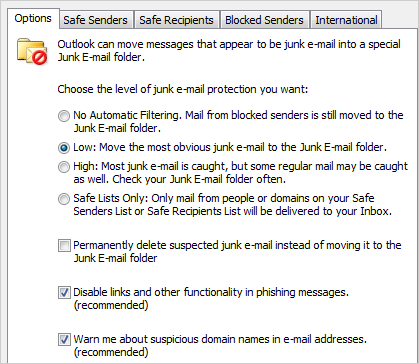
Task: Click the junk e-mail folder icon
Action: pyautogui.click(x=32, y=51)
